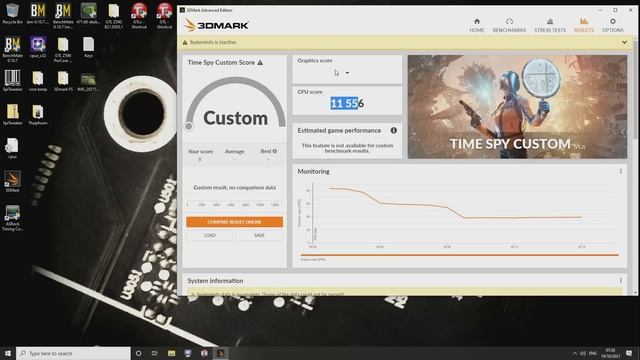This screenshot has width=640, height=360.
Task: Open the Monitoring panel options menu
Action: click(620, 171)
